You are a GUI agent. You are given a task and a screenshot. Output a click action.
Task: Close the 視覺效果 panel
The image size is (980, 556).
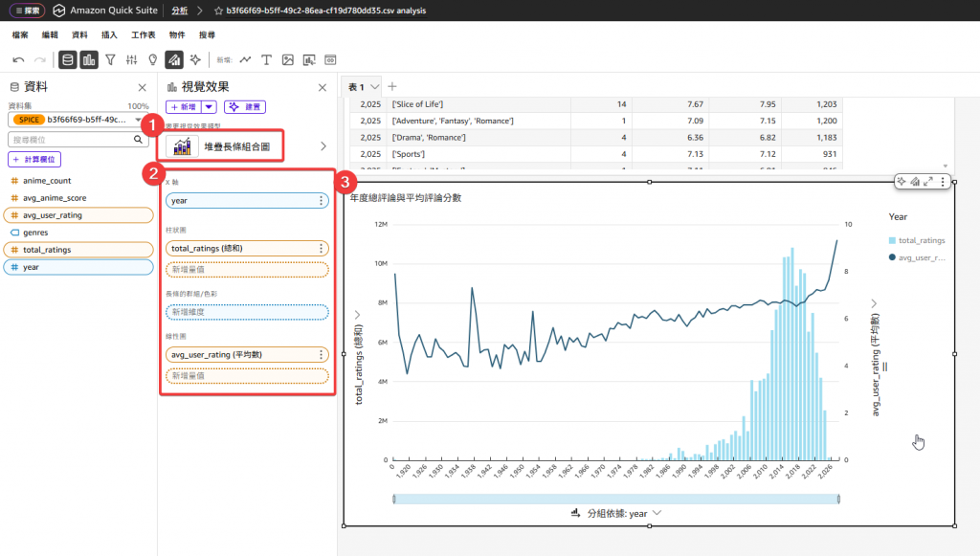pos(323,87)
